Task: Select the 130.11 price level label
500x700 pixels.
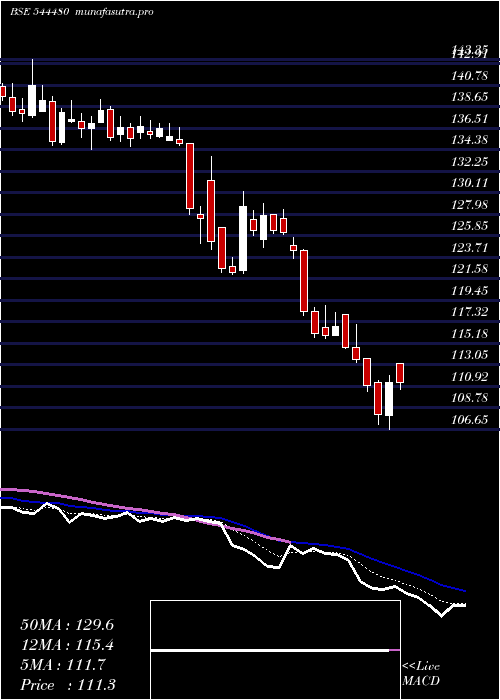Action: tap(470, 183)
